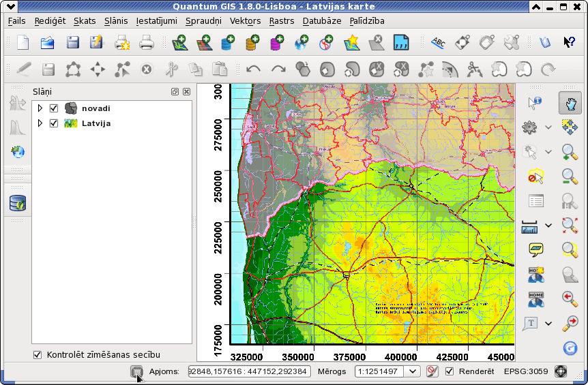Image resolution: width=588 pixels, height=385 pixels.
Task: Toggle visibility of novadi layer
Action: 54,108
